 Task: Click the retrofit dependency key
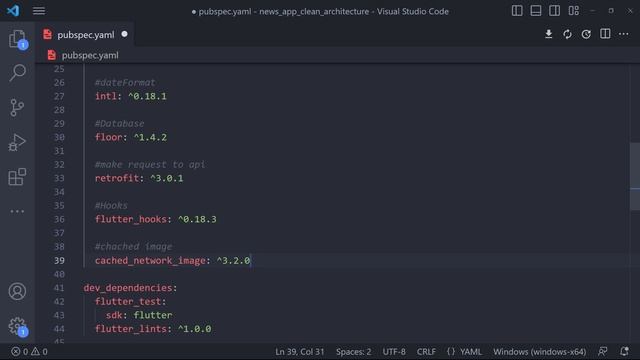[117, 178]
